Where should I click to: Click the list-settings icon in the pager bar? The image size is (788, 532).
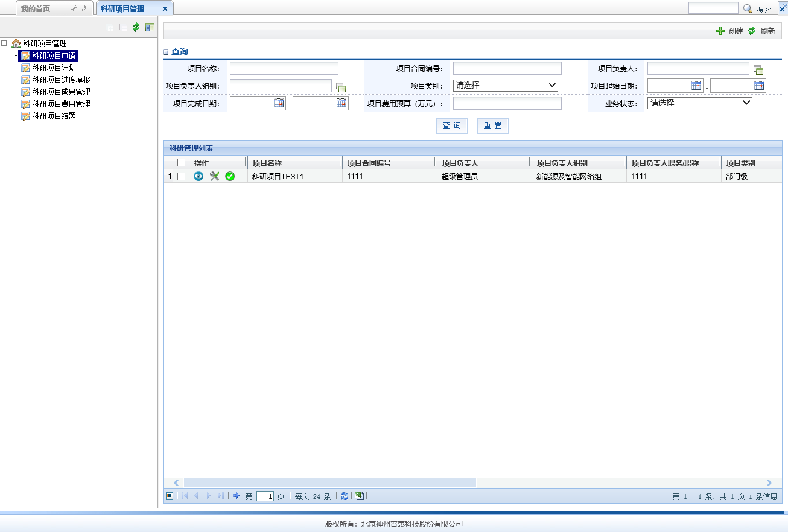pos(170,496)
